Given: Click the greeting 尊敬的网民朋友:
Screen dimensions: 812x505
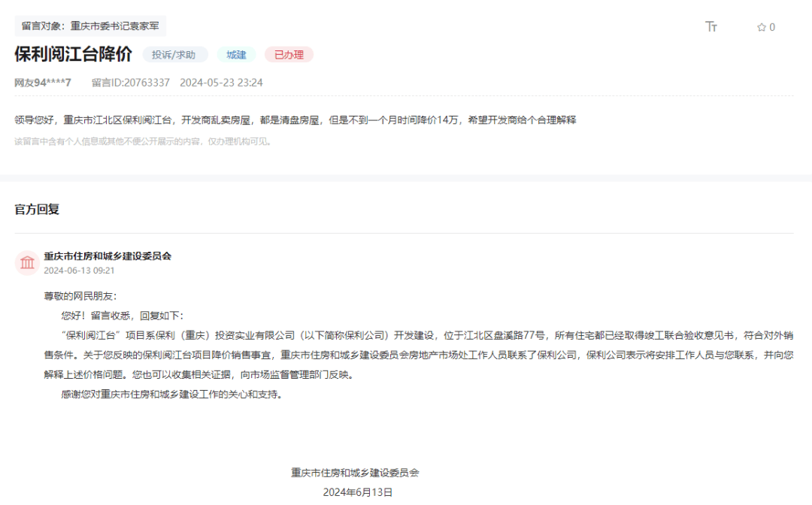Looking at the screenshot, I should [x=80, y=296].
